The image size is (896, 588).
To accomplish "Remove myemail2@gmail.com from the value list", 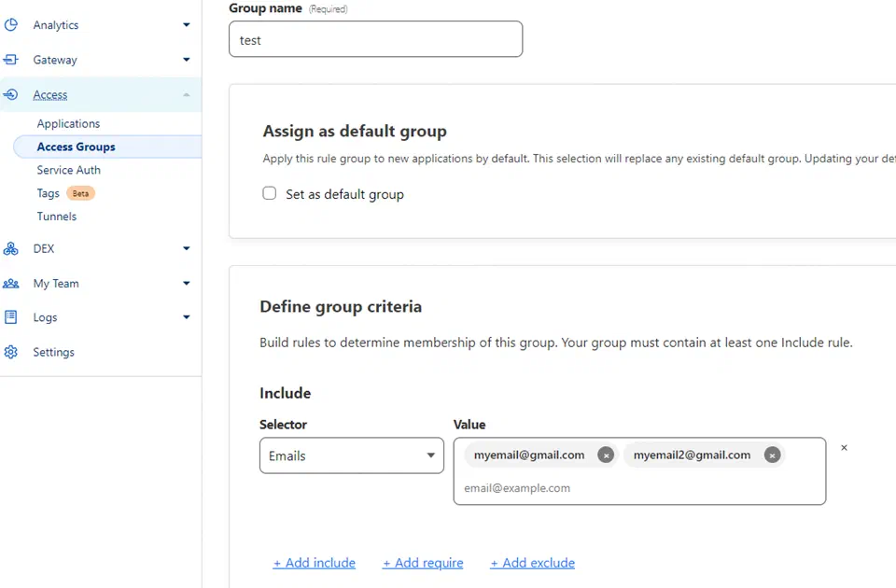I will click(772, 455).
